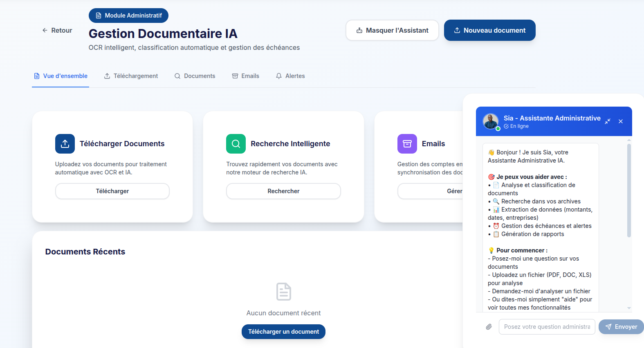Click the paperclip attachment icon in chat
This screenshot has height=348, width=644.
tap(489, 327)
